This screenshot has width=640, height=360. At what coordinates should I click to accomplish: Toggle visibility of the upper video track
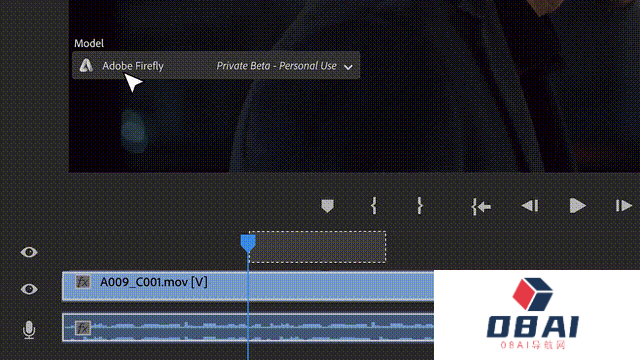click(29, 252)
